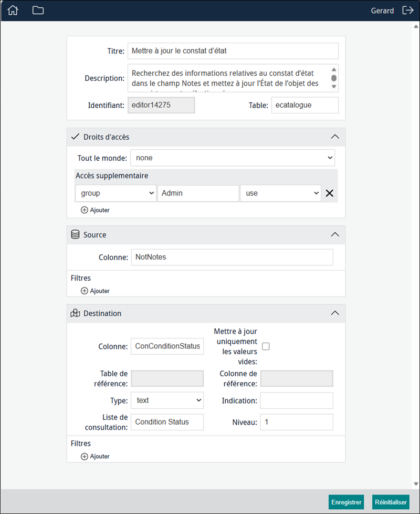Click the Liste de consultation field
The height and width of the screenshot is (514, 420).
tap(167, 422)
